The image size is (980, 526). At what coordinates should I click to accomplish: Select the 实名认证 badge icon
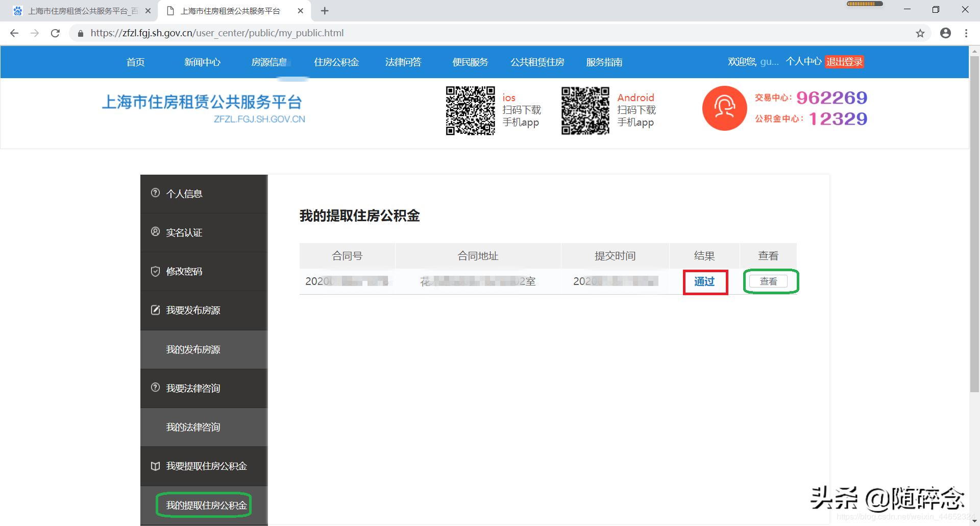point(156,232)
